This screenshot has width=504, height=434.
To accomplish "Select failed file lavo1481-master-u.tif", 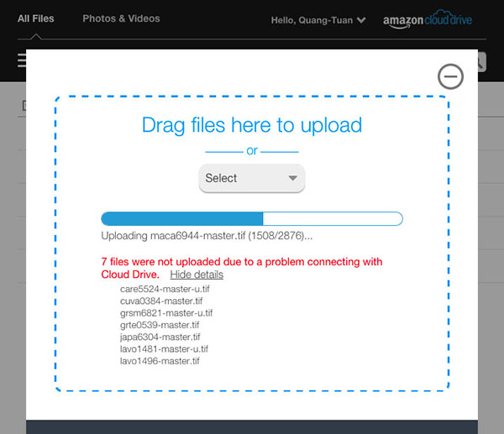I will pyautogui.click(x=164, y=349).
